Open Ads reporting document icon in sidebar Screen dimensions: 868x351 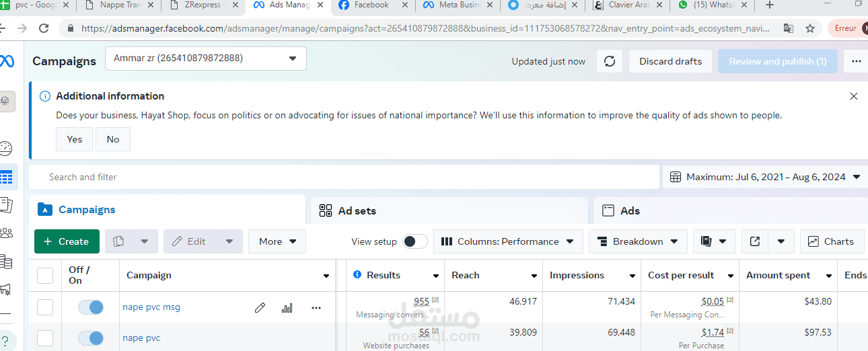(x=5, y=205)
